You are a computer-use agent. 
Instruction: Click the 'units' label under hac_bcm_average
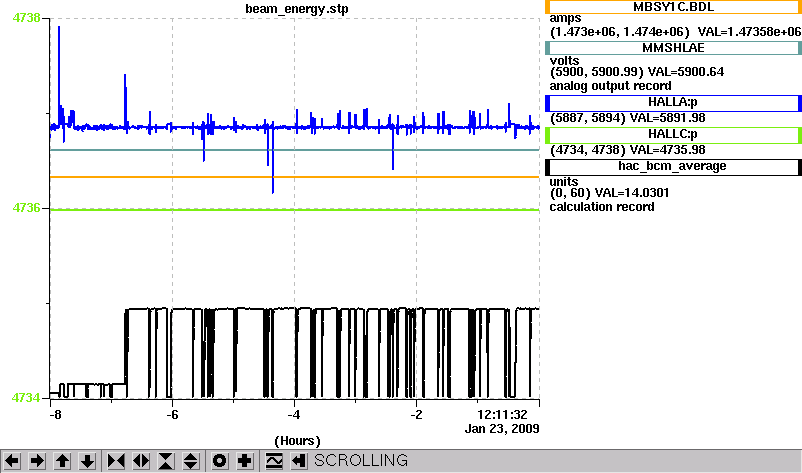(564, 182)
